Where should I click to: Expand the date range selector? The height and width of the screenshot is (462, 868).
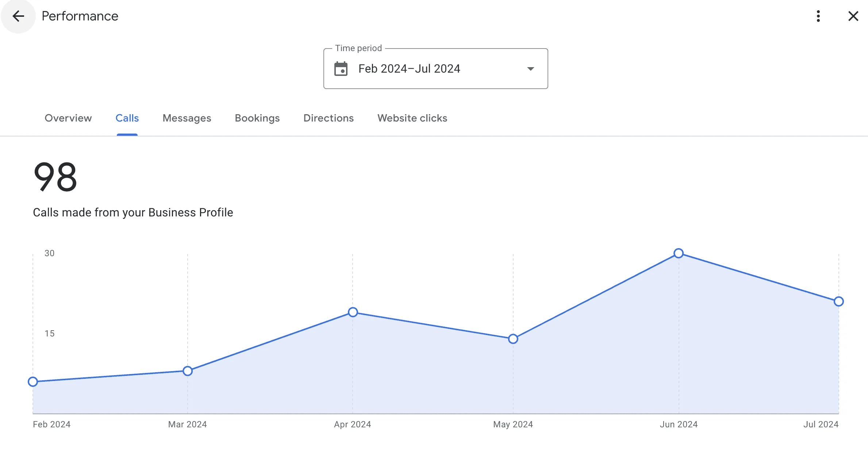pyautogui.click(x=435, y=69)
